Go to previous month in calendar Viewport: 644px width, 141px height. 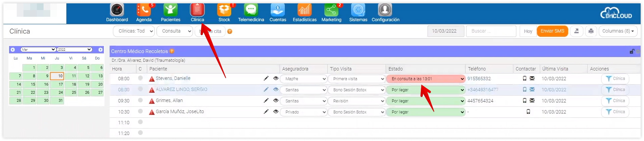pyautogui.click(x=13, y=50)
